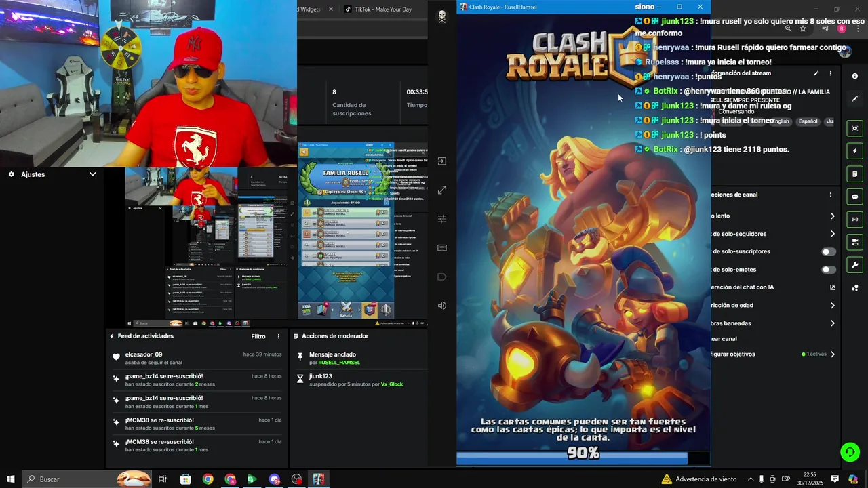The image size is (868, 488).
Task: Click the Clash Royale loading progress bar
Action: [583, 459]
